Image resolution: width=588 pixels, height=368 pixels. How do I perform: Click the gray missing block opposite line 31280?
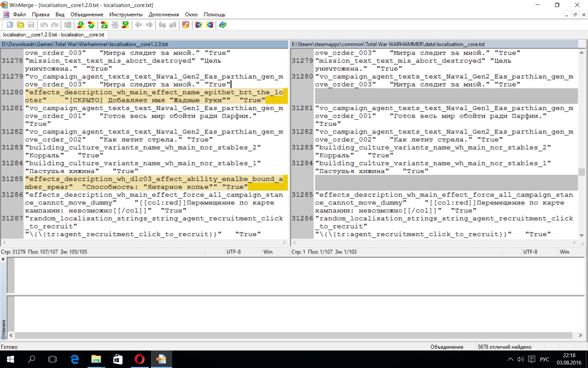click(446, 96)
